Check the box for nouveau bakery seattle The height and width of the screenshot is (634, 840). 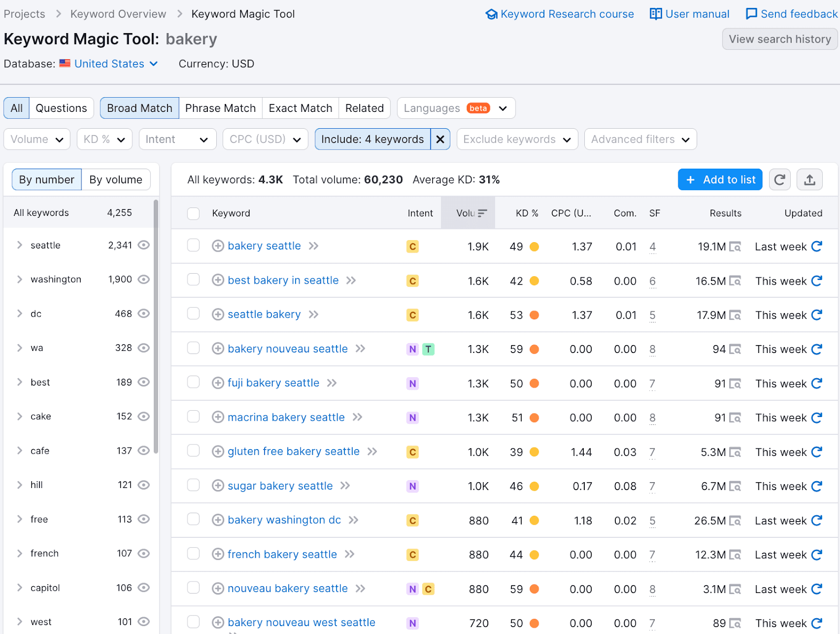click(193, 588)
